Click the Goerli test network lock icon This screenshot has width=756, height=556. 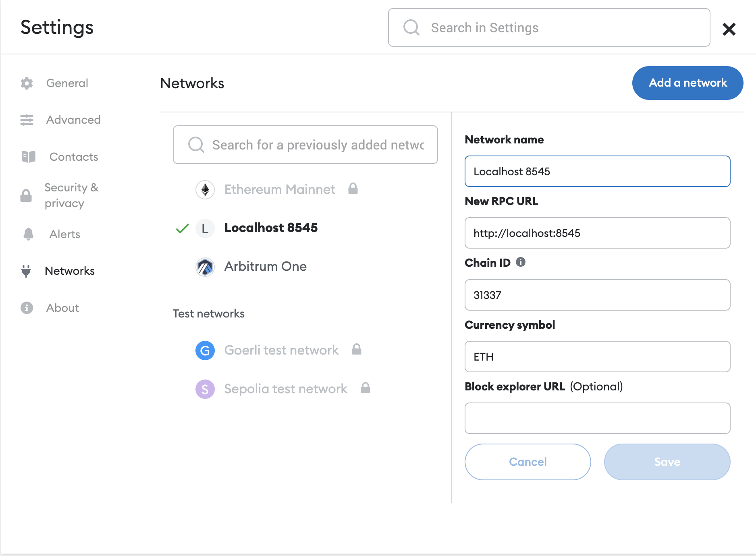click(x=357, y=349)
